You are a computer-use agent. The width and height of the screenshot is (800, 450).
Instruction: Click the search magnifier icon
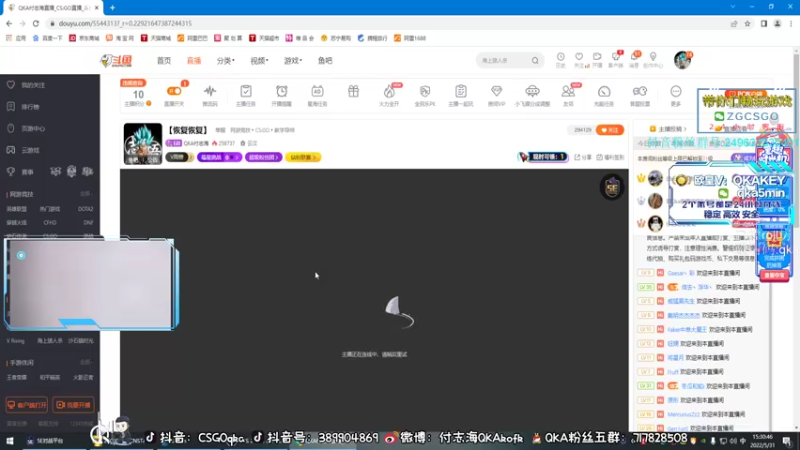click(535, 60)
